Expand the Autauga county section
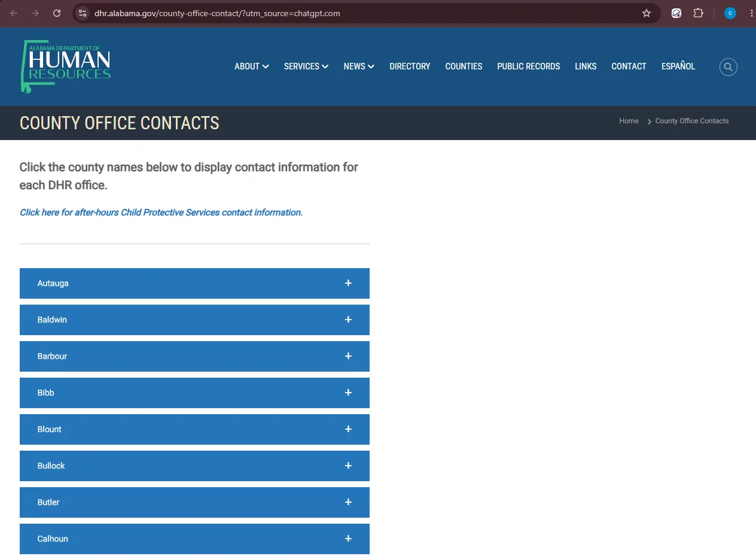 pos(194,283)
